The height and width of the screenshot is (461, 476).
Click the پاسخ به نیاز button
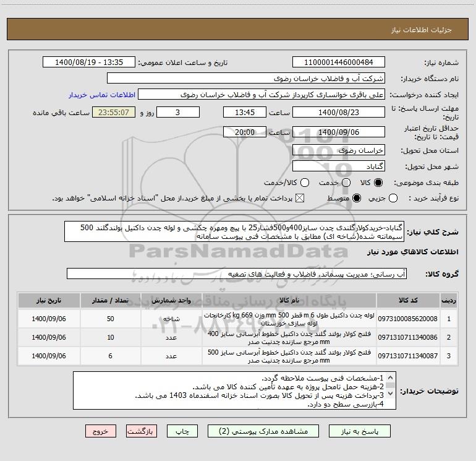[x=359, y=431]
